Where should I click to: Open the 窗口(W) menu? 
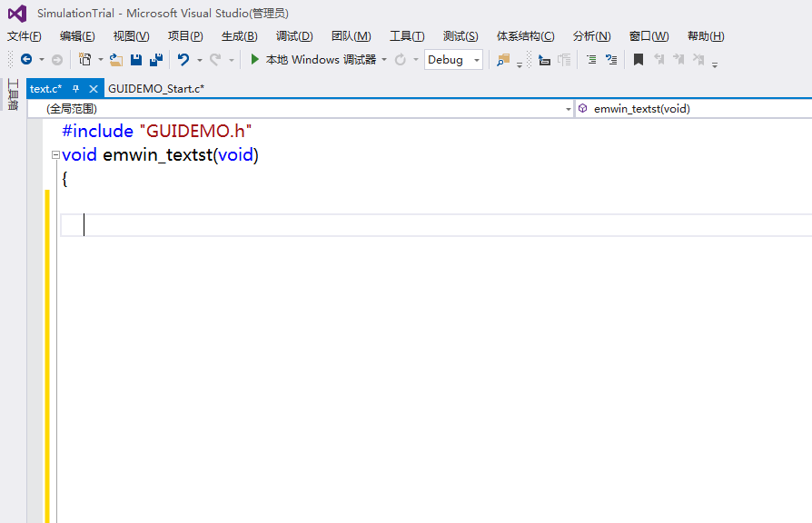tap(649, 36)
